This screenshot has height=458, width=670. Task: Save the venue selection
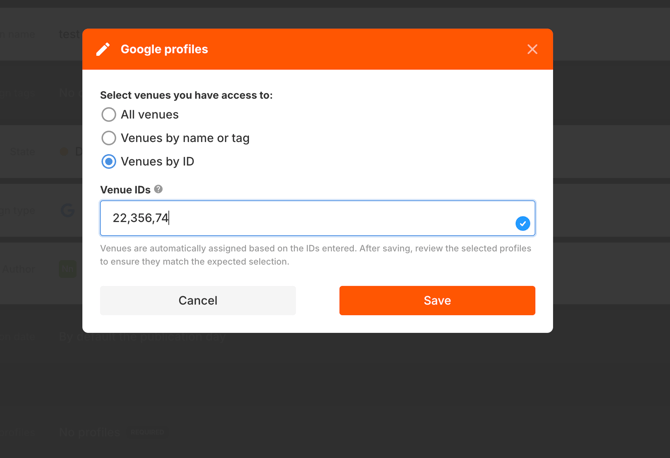pos(437,300)
